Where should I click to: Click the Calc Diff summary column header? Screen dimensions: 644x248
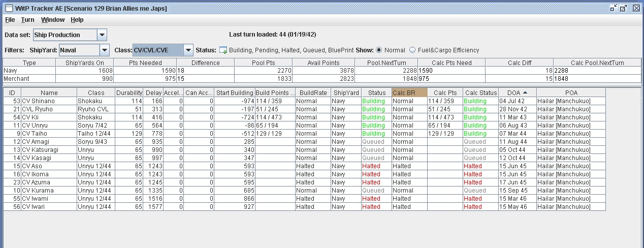(519, 63)
